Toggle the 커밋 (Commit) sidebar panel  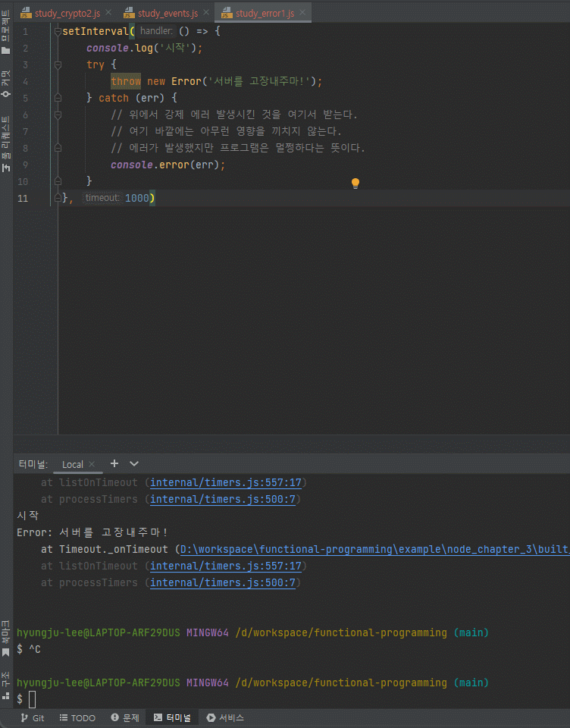pos(6,83)
